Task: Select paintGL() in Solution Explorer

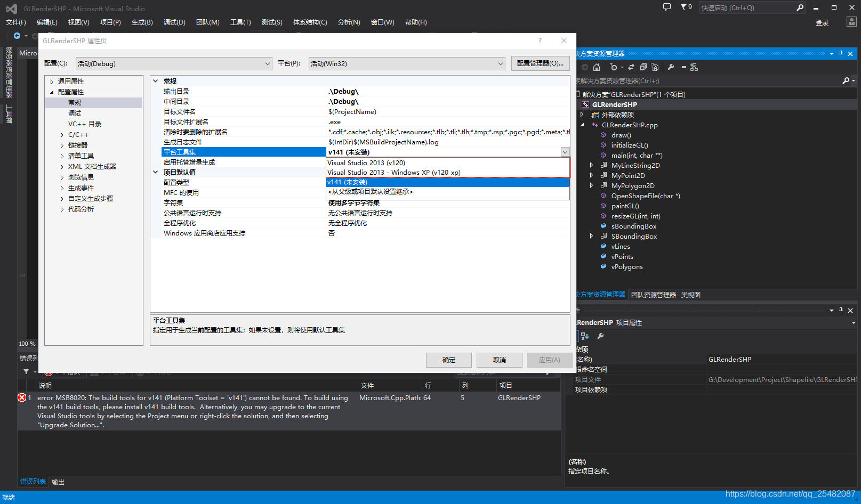Action: coord(625,206)
